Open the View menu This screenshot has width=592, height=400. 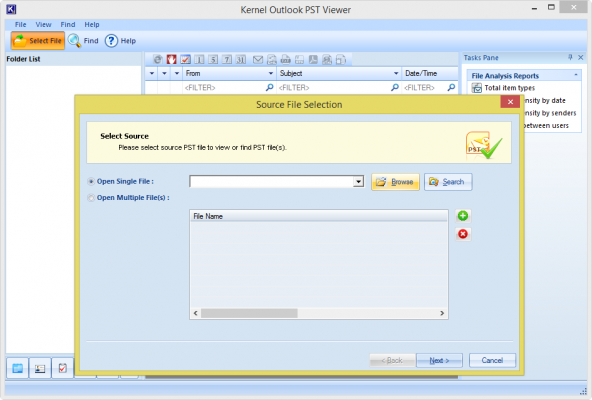click(x=43, y=25)
